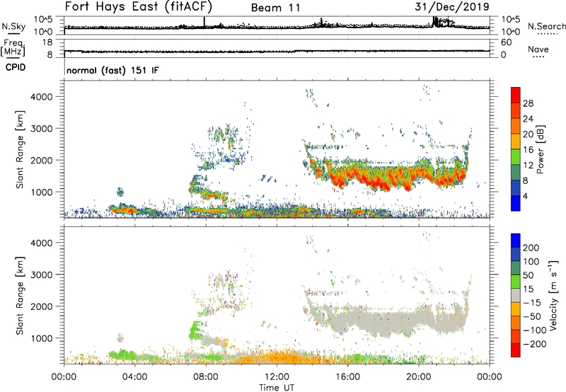Click the 'N.Sky' axis label
This screenshot has height=392, width=566.
(13, 26)
